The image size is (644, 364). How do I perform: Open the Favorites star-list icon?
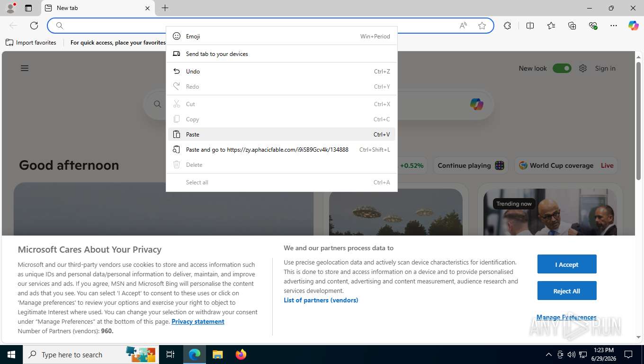coord(551,26)
